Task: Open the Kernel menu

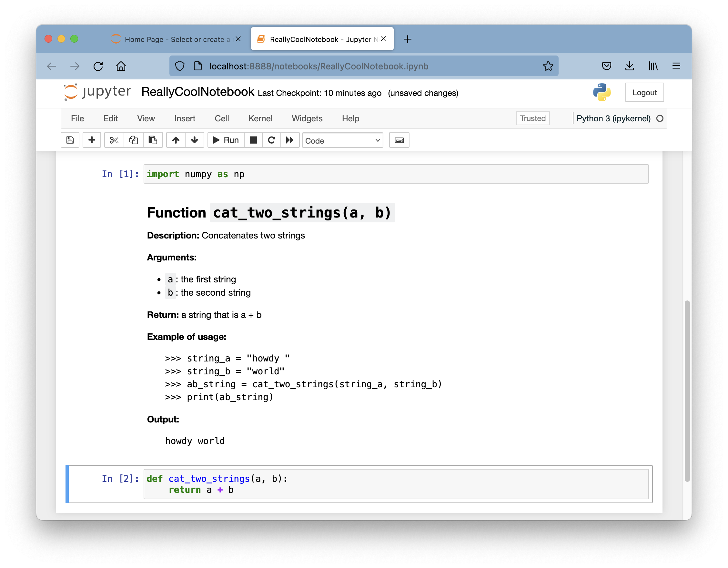Action: [260, 118]
